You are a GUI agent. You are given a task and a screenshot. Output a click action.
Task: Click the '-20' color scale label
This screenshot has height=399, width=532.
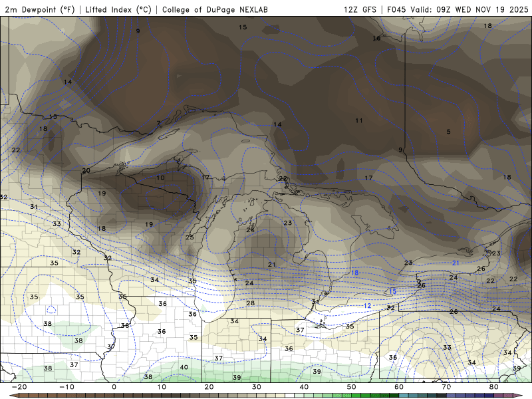(x=19, y=387)
